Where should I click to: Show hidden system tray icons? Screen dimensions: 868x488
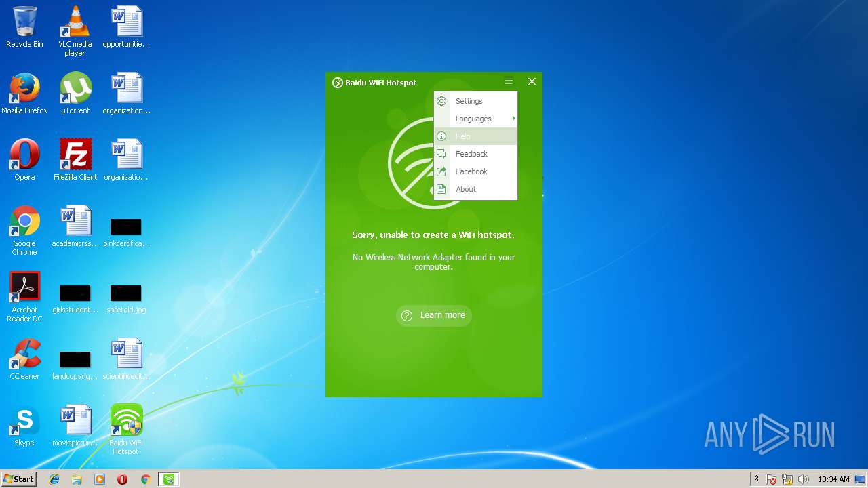point(756,479)
